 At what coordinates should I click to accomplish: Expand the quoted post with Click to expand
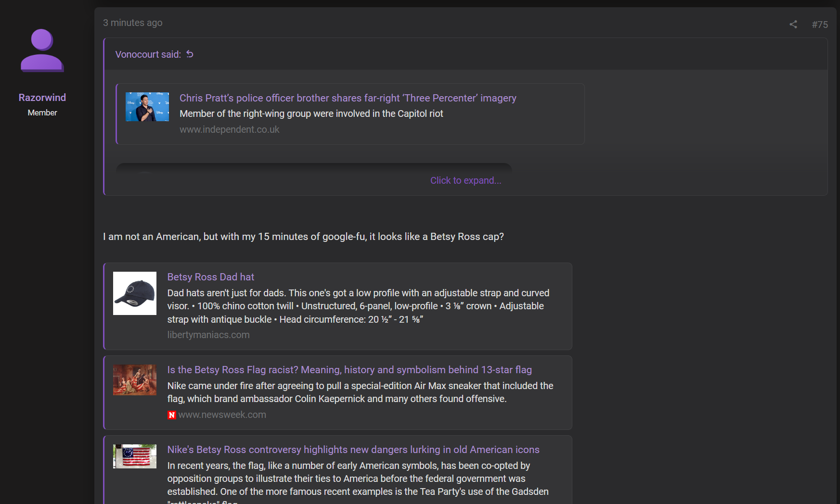point(465,180)
